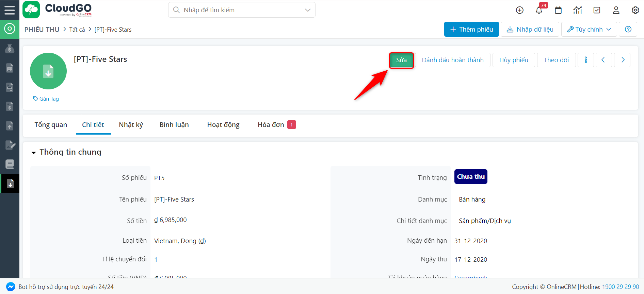Open the reports chart icon
The width and height of the screenshot is (644, 294).
pos(578,10)
